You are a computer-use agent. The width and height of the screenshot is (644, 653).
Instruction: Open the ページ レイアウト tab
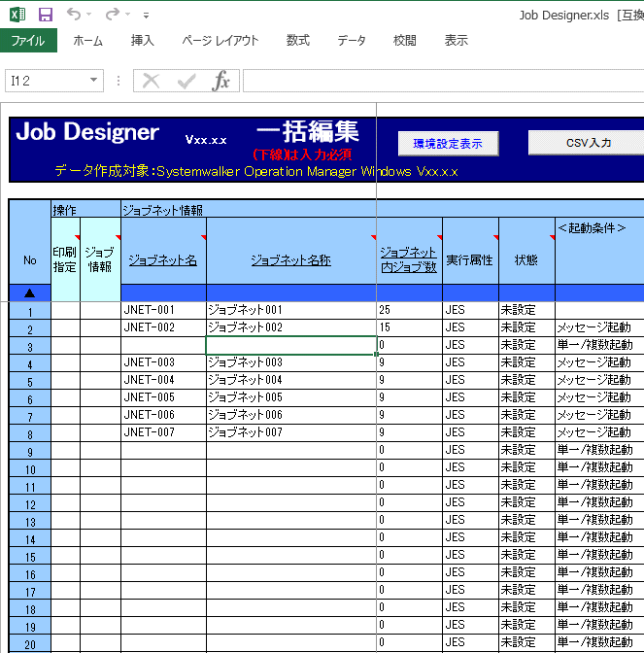tap(220, 41)
